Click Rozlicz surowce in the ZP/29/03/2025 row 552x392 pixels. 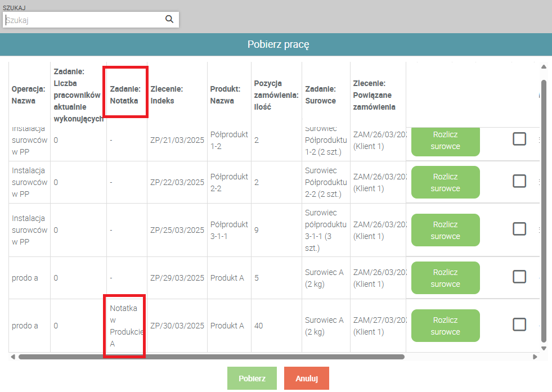click(445, 278)
